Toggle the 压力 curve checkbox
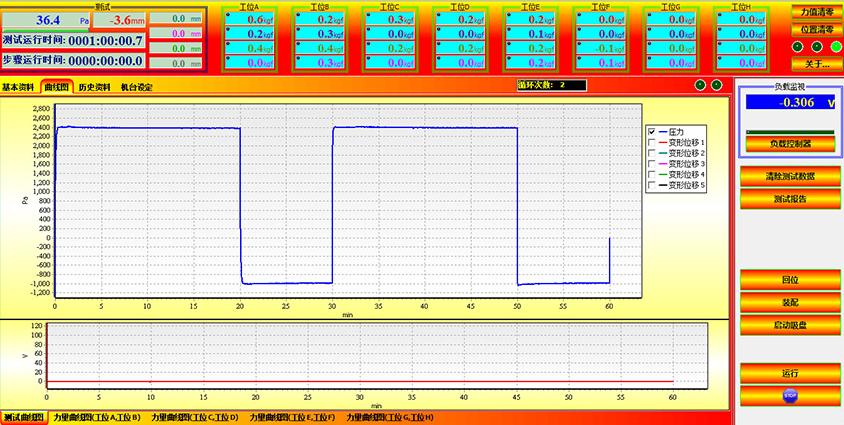Viewport: 844px width, 425px height. 652,132
